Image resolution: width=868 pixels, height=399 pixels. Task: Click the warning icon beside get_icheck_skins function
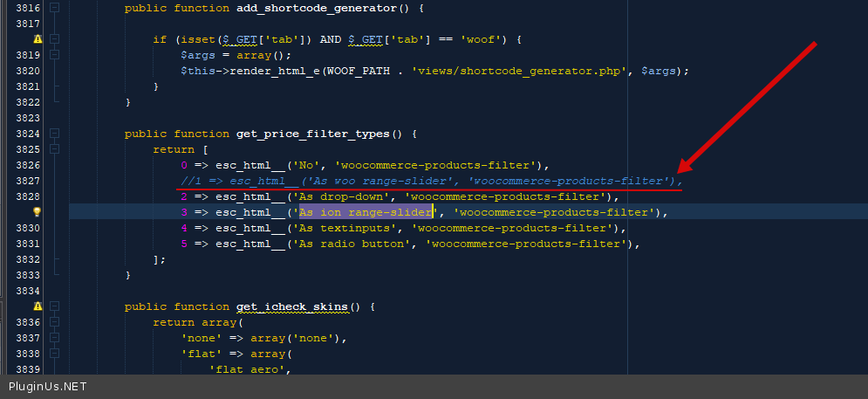[38, 306]
